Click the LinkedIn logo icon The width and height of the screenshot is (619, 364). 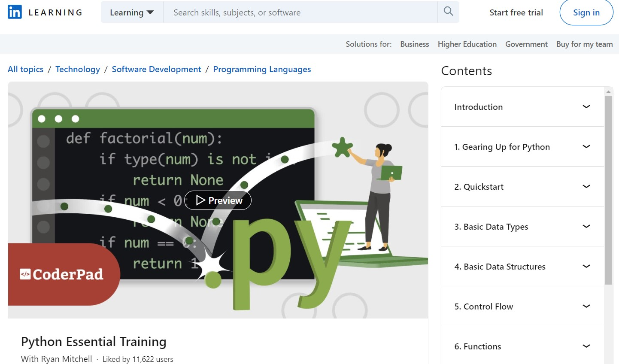pyautogui.click(x=15, y=12)
